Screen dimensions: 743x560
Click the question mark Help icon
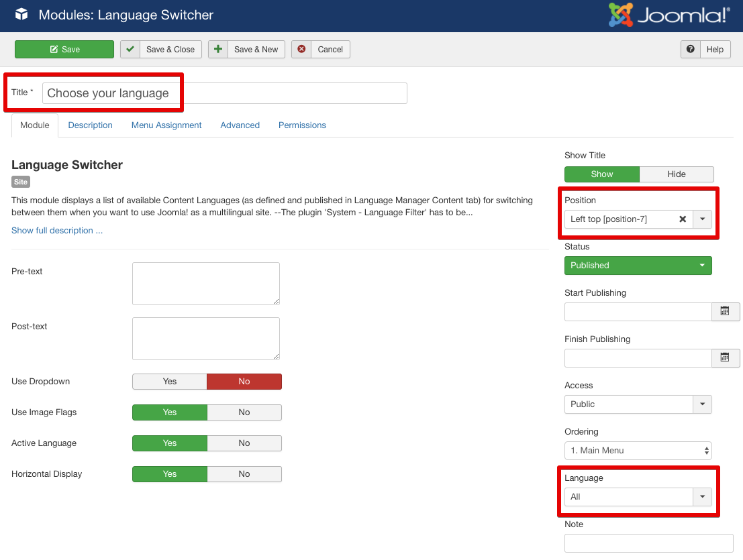click(690, 50)
